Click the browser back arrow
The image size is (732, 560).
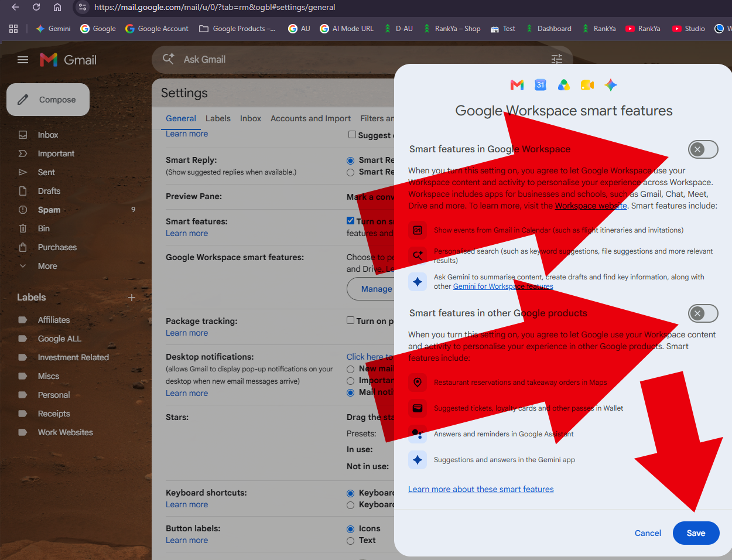click(15, 7)
